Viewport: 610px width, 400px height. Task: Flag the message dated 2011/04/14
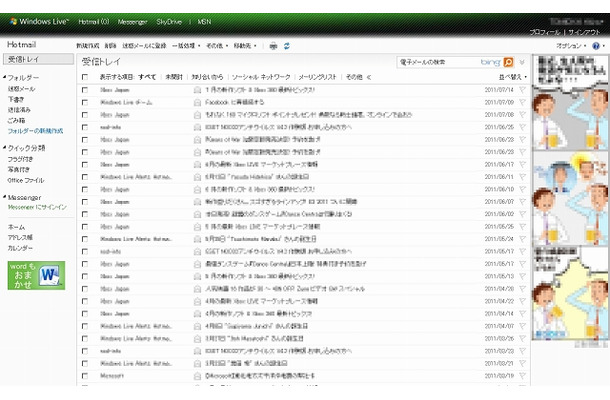pyautogui.click(x=522, y=314)
